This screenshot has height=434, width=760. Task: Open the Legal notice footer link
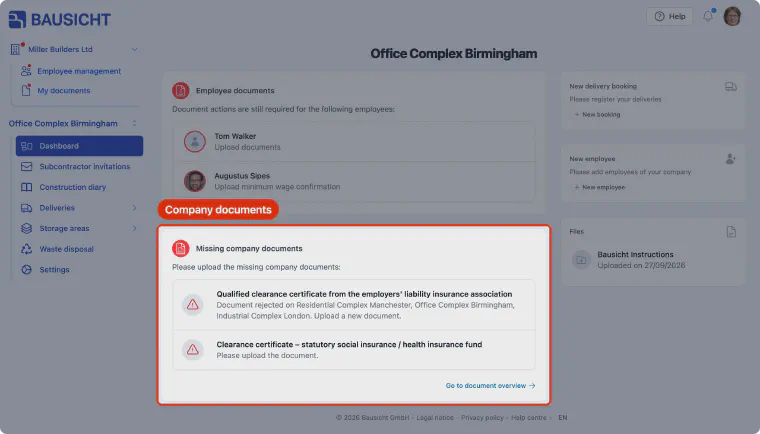[x=435, y=418]
